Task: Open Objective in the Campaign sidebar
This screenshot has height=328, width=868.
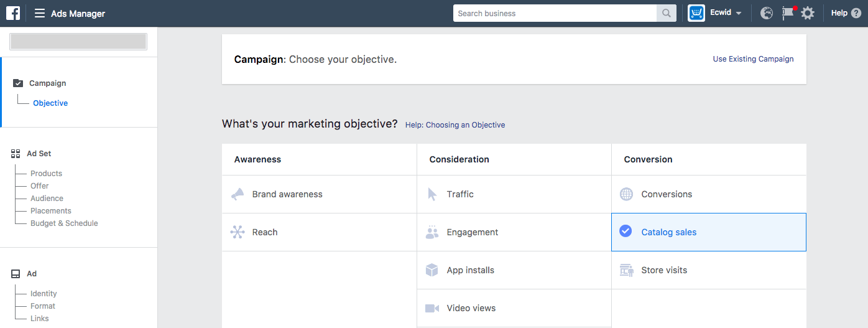Action: 50,103
